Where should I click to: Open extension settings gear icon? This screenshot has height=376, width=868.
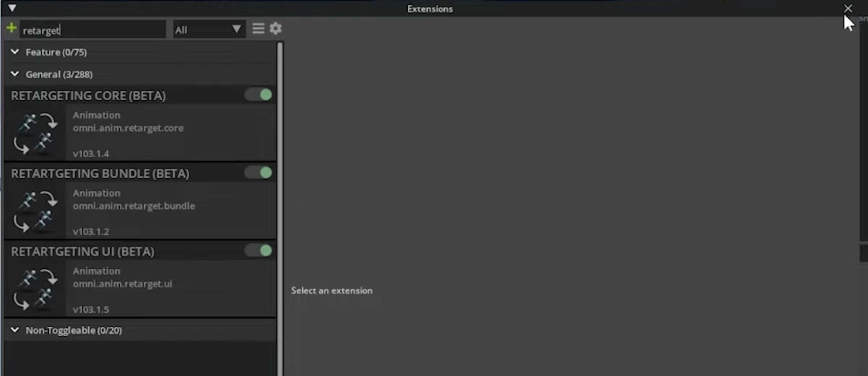[x=275, y=29]
